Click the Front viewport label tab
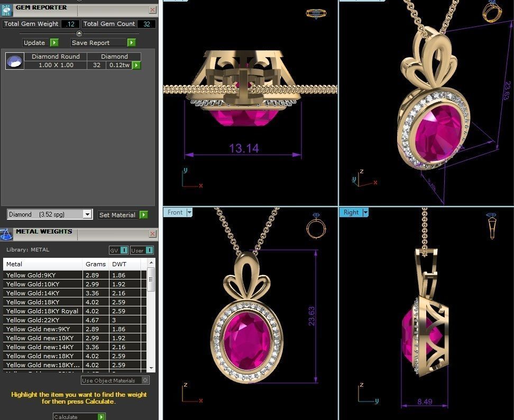This screenshot has width=514, height=420. click(x=175, y=212)
